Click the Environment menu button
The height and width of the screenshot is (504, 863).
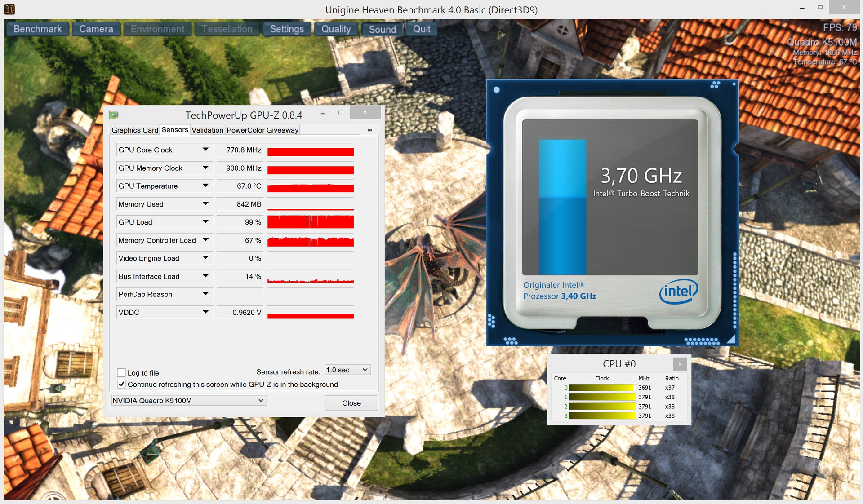(x=158, y=29)
